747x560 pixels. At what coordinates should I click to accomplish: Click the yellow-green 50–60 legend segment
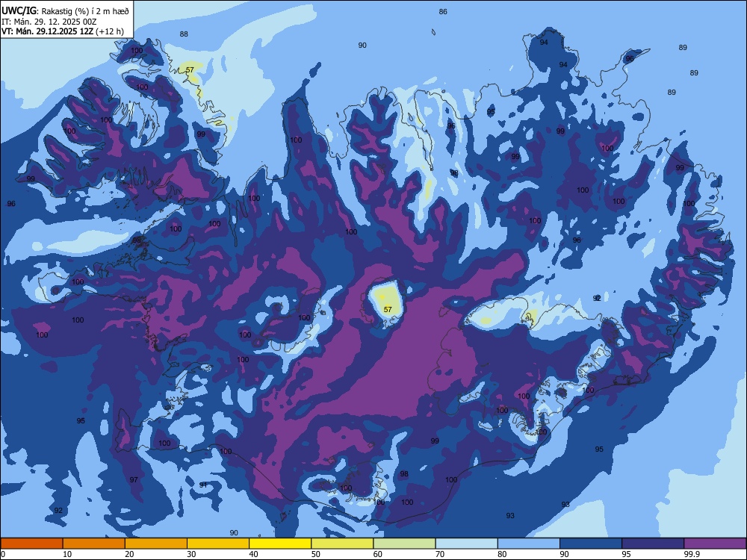342,544
